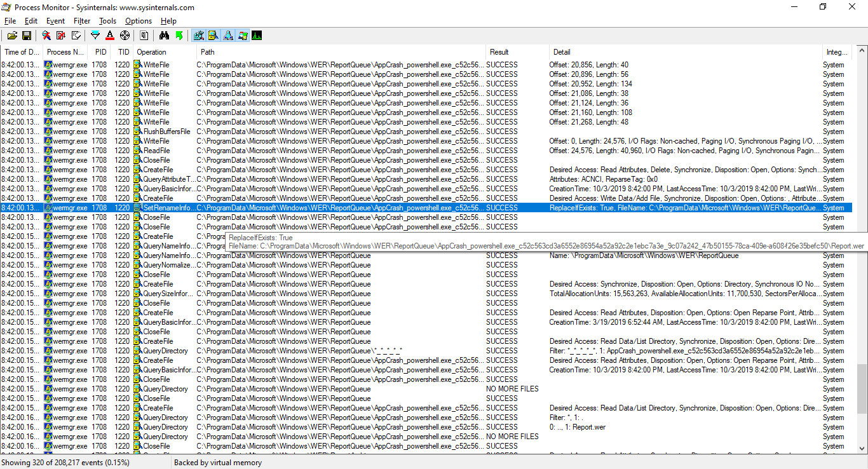Toggle Show File System Activity button
This screenshot has width=868, height=469.
pyautogui.click(x=213, y=36)
